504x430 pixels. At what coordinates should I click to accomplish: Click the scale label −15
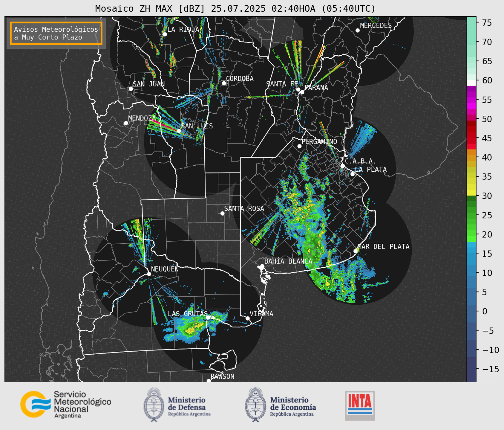490,369
